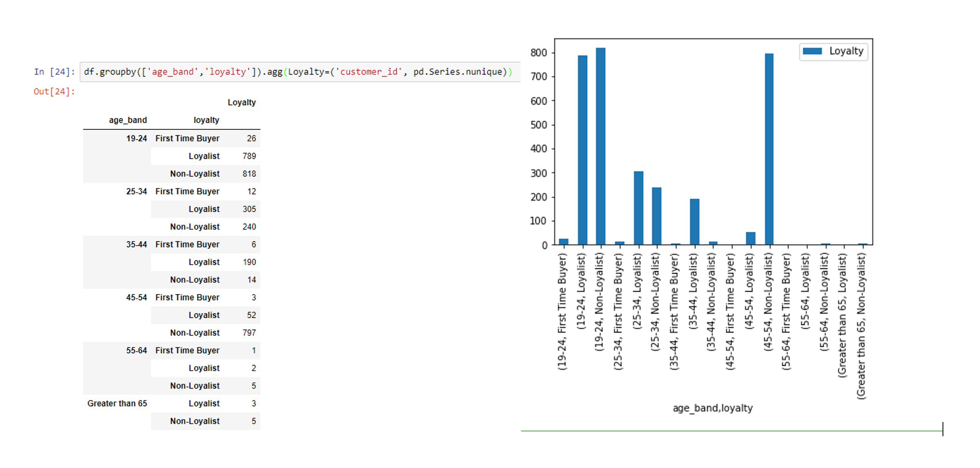Click the 45-54 Non-Loyalist bar in chart
980x468 pixels.
coord(769,149)
